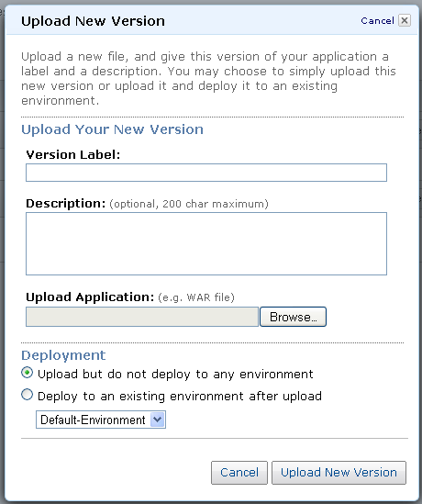Click the 'Upload New Version' dialog title
The image size is (422, 504).
click(94, 21)
